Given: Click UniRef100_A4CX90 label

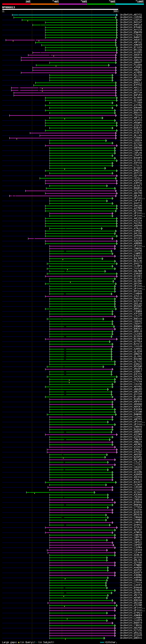Looking at the screenshot, I should 131,218.
